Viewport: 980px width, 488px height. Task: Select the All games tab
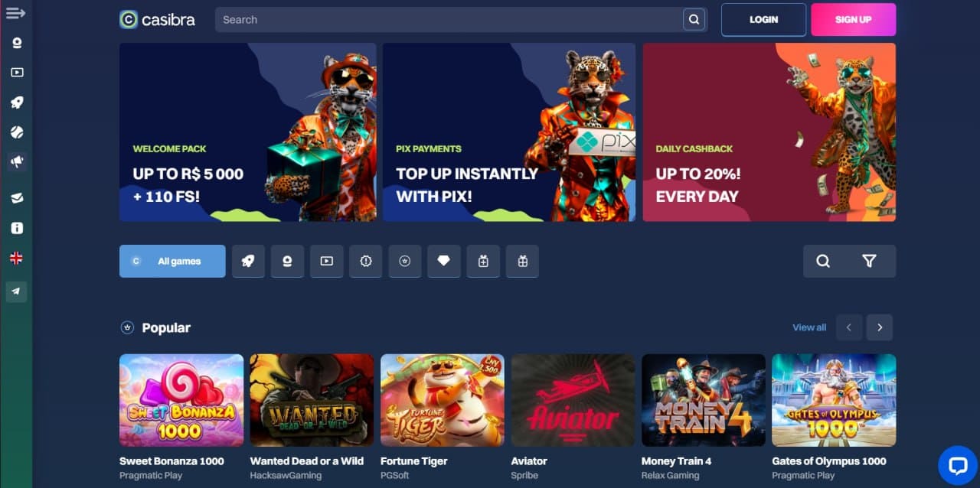click(x=172, y=261)
